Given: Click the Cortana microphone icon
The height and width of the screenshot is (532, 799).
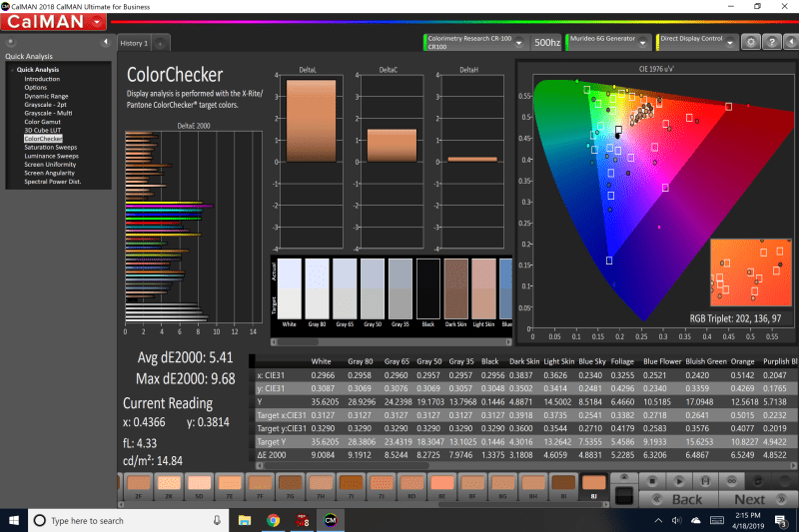Looking at the screenshot, I should point(217,520).
